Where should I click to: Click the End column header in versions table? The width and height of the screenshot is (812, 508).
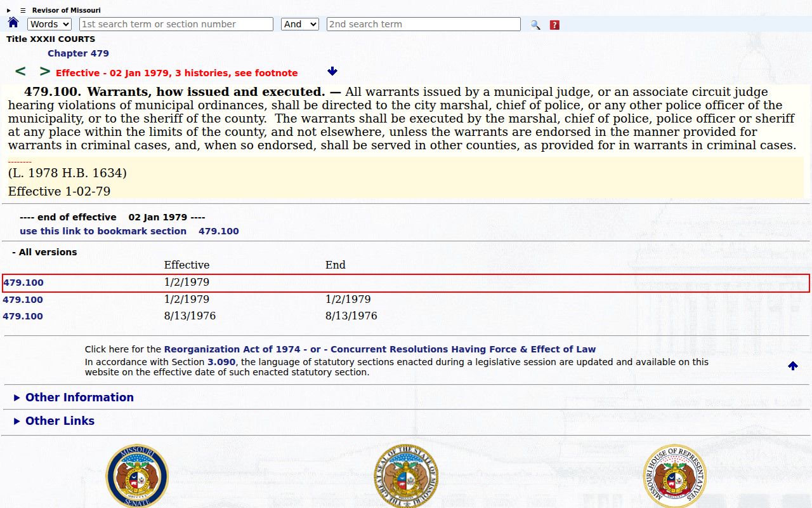pyautogui.click(x=336, y=265)
